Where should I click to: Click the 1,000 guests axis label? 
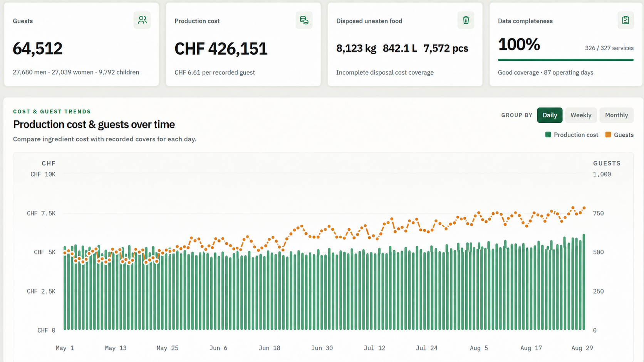pos(602,174)
